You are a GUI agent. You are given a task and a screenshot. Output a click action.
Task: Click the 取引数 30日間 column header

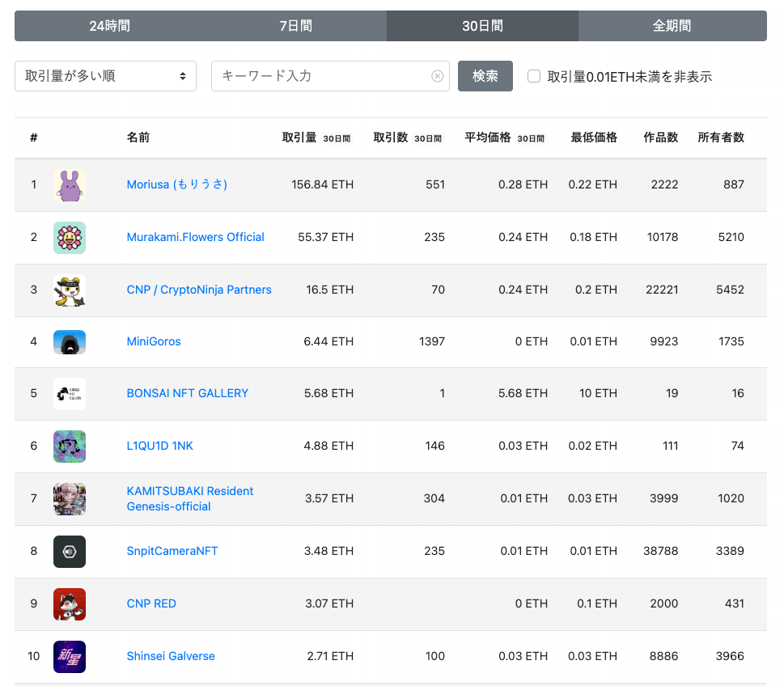409,138
